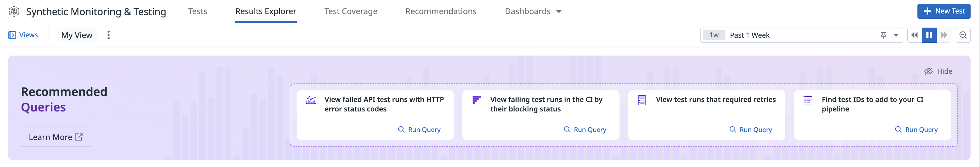Go to the Recommendations tab
This screenshot has width=980, height=167.
pos(441,11)
